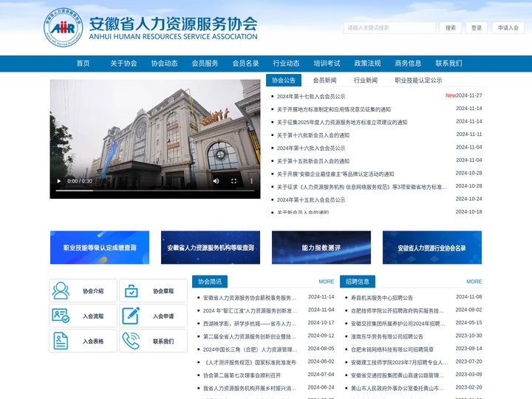Open 商务信息 navigation item
The width and height of the screenshot is (532, 399).
[408, 64]
